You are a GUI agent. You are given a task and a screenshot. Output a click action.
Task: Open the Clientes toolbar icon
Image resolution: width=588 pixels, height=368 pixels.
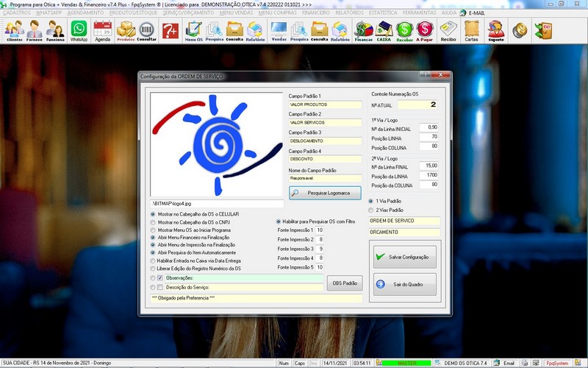point(14,30)
